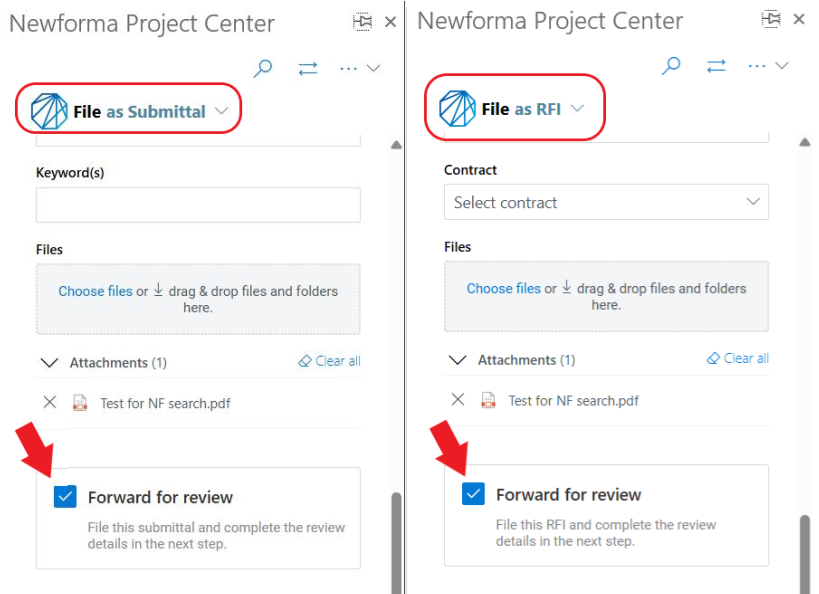
Task: Click the search magnifier icon in the left panel
Action: pyautogui.click(x=263, y=68)
